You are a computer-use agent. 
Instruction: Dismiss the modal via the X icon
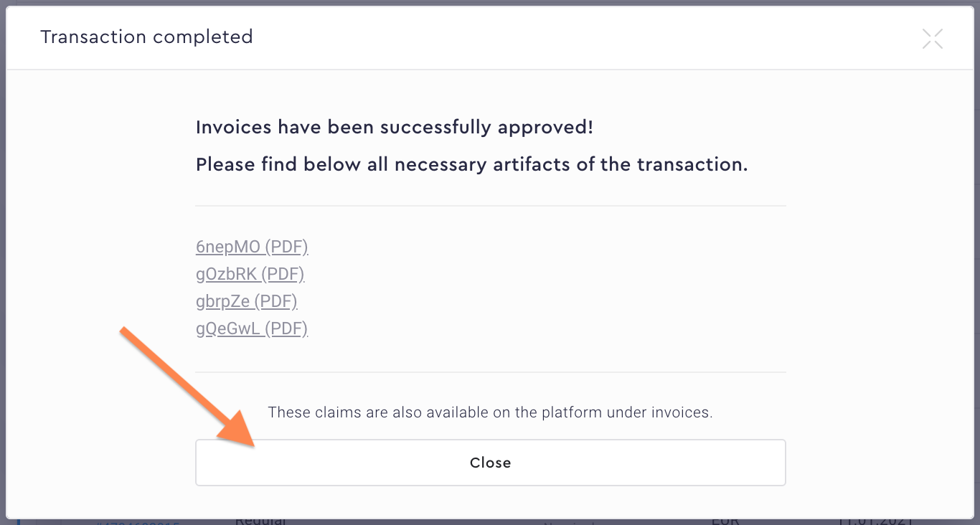[932, 38]
